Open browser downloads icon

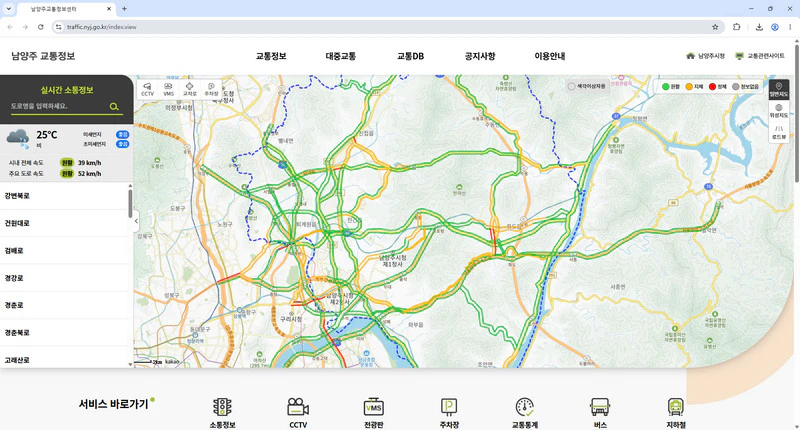click(x=759, y=27)
